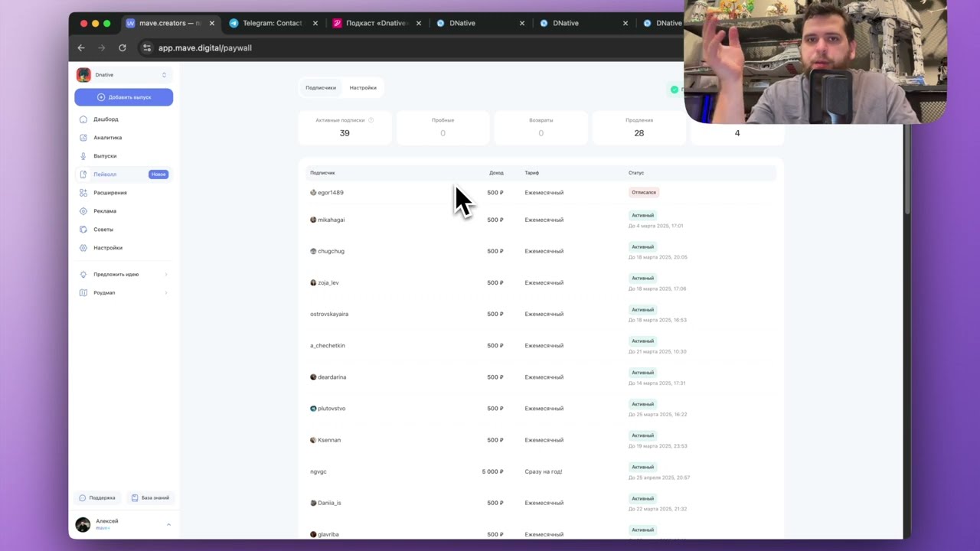Open the Советы sidebar icon
The image size is (980, 551).
[x=83, y=230]
